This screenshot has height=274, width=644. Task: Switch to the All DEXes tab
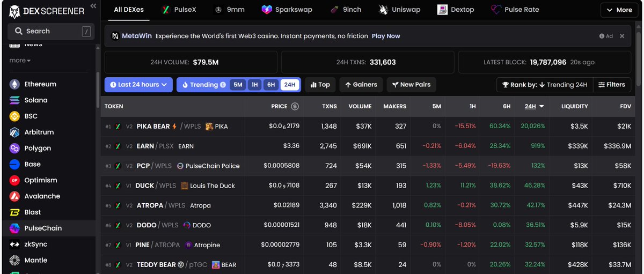[129, 10]
